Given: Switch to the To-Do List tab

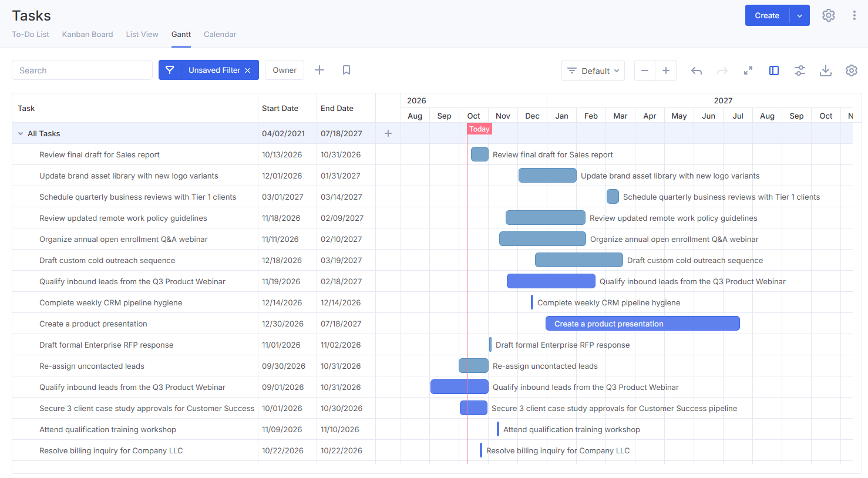Looking at the screenshot, I should pyautogui.click(x=31, y=34).
